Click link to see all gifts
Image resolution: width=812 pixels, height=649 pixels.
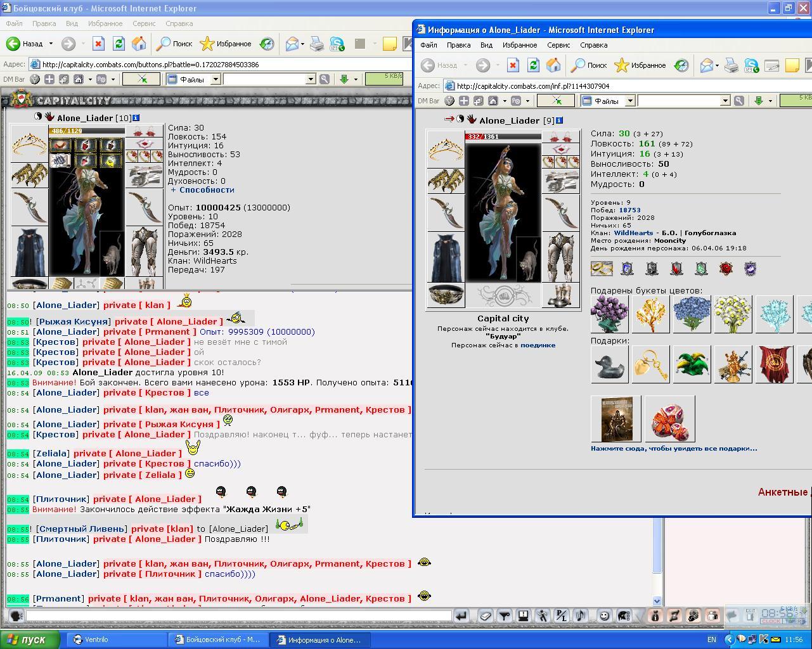(674, 448)
